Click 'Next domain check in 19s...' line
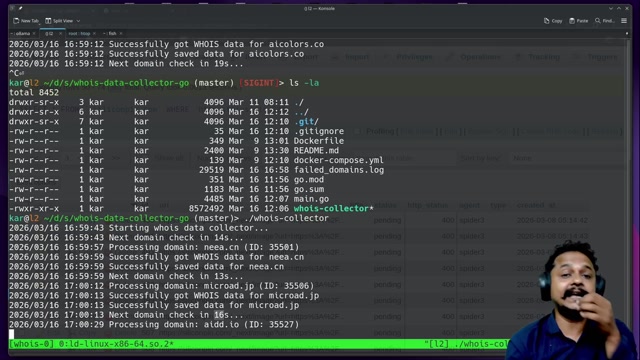The height and width of the screenshot is (360, 640). coord(126,64)
